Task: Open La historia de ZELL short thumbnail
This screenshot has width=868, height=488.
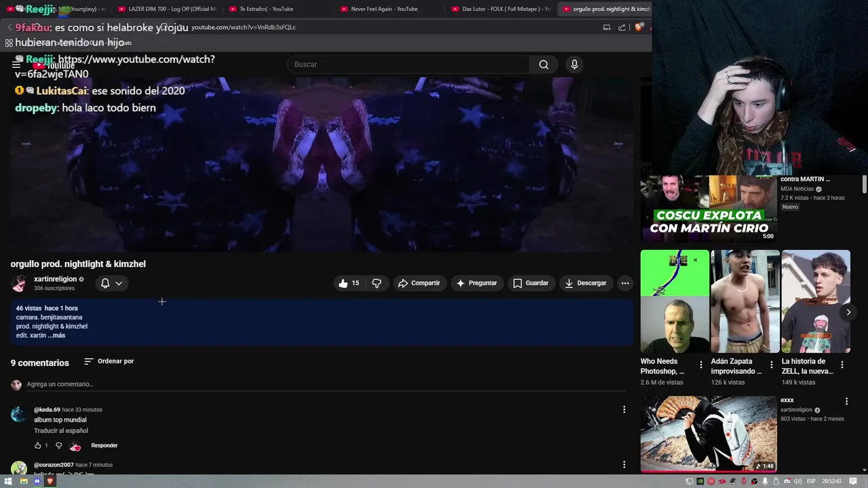Action: tap(816, 302)
